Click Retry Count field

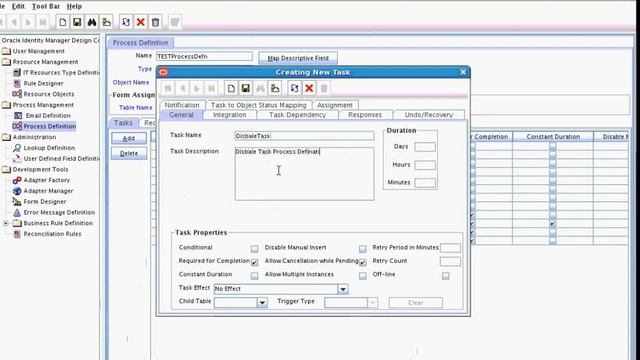click(450, 261)
